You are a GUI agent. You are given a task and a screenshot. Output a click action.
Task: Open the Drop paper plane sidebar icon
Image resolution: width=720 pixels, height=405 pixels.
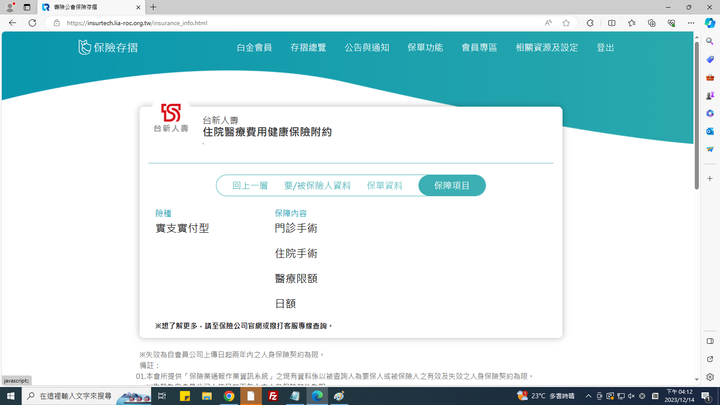pyautogui.click(x=710, y=149)
